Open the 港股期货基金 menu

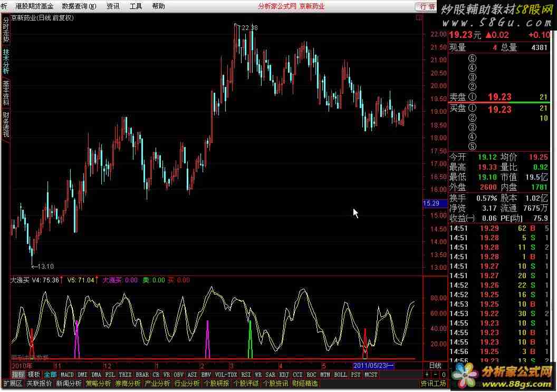tap(34, 6)
